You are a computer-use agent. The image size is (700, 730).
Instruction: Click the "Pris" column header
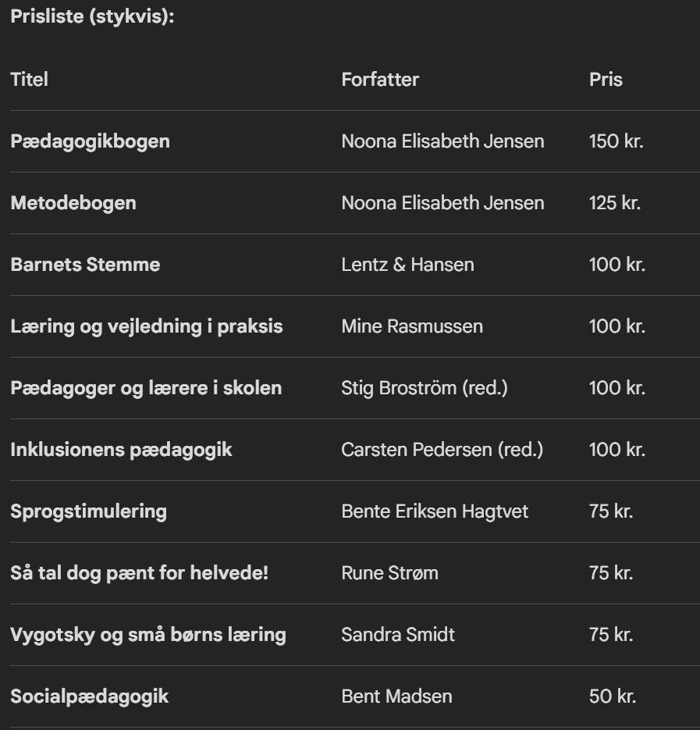point(606,79)
